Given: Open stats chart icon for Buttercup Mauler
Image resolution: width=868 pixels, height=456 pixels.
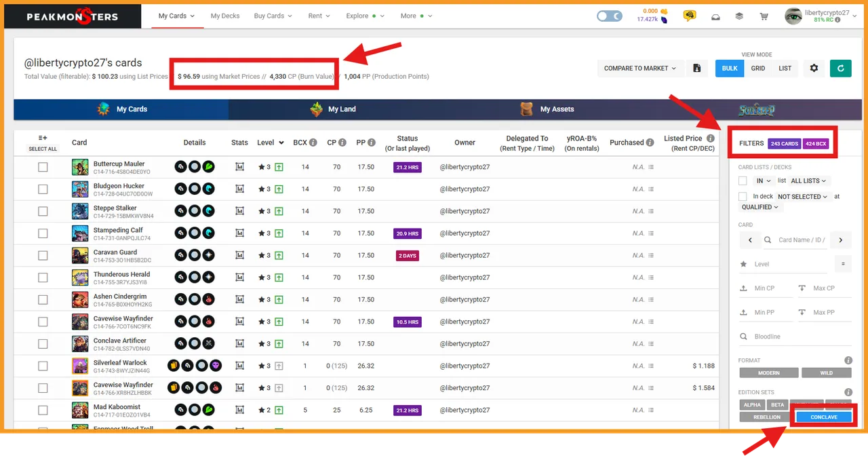Looking at the screenshot, I should pos(239,167).
